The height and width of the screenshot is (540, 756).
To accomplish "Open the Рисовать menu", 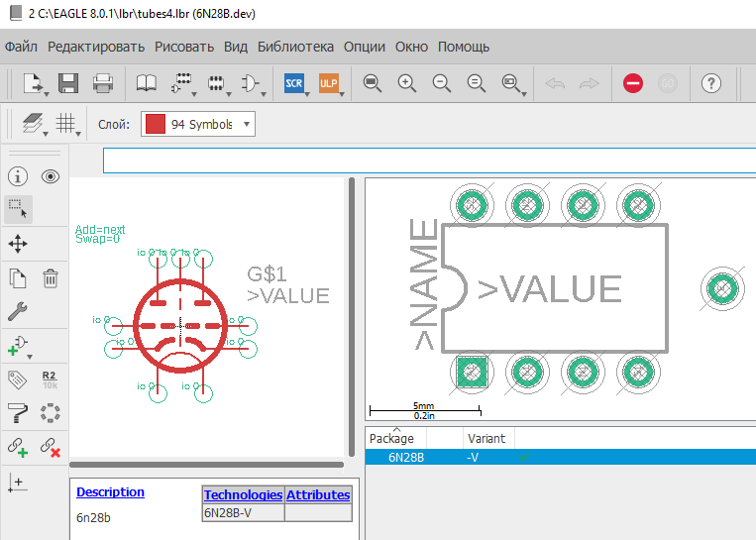I will [184, 47].
